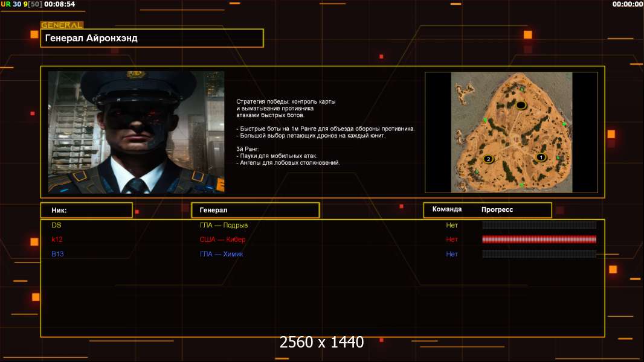644x362 pixels.
Task: Click the large black marker at map top
Action: point(521,106)
